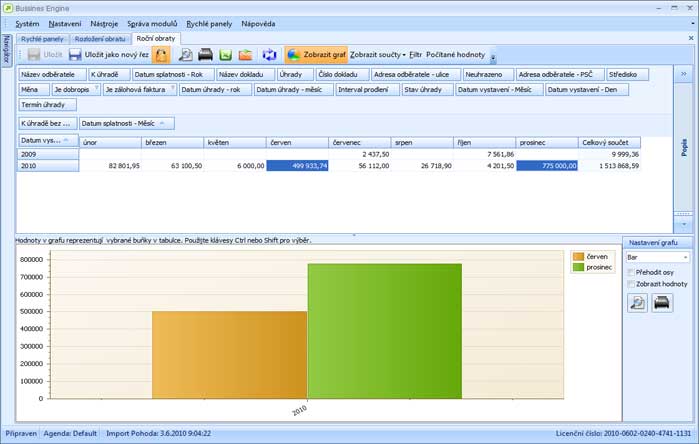Image resolution: width=700 pixels, height=444 pixels.
Task: Click the lock icon in the toolbar
Action: [162, 54]
